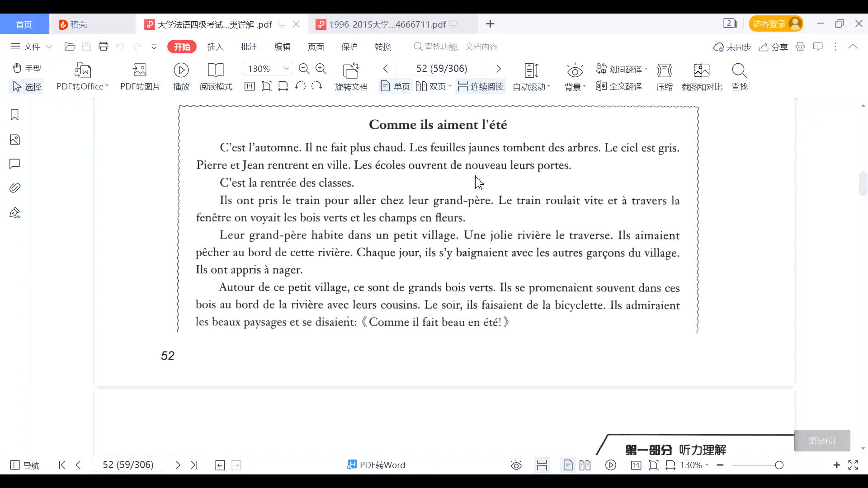Open the thumbnails sidebar panel
Screen dimensions: 868x488
[14, 140]
